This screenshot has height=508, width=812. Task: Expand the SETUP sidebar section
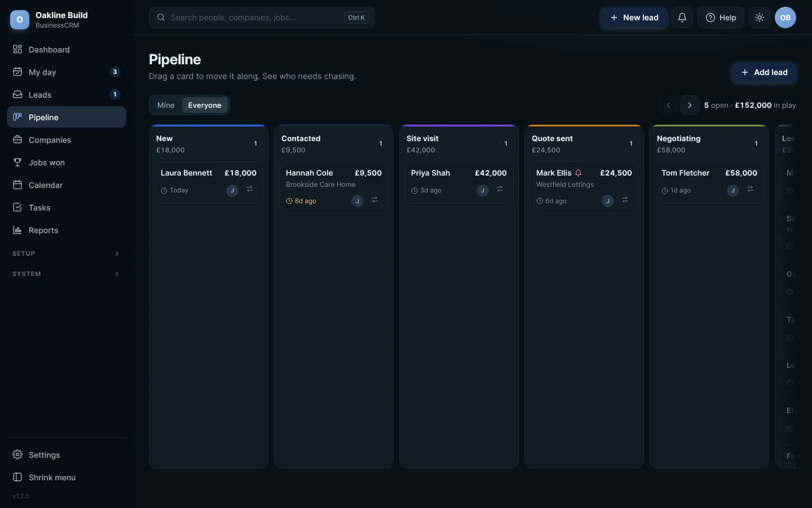point(67,253)
